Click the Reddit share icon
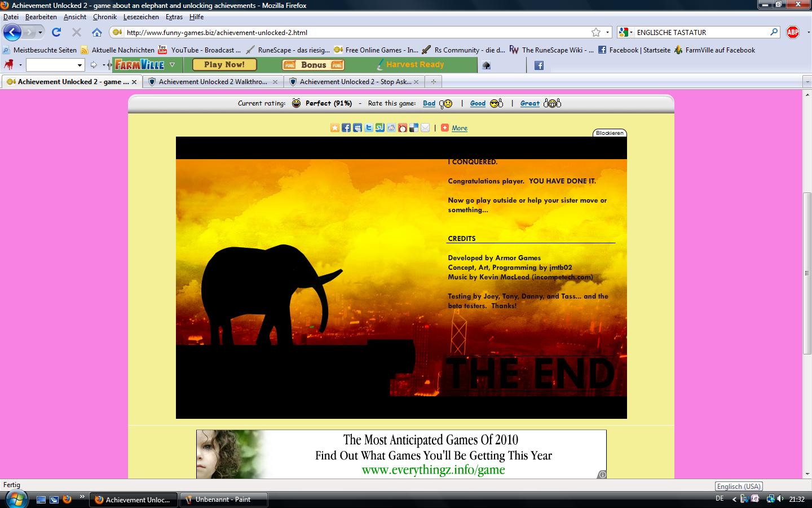Viewport: 812px width, 508px height. click(x=391, y=128)
